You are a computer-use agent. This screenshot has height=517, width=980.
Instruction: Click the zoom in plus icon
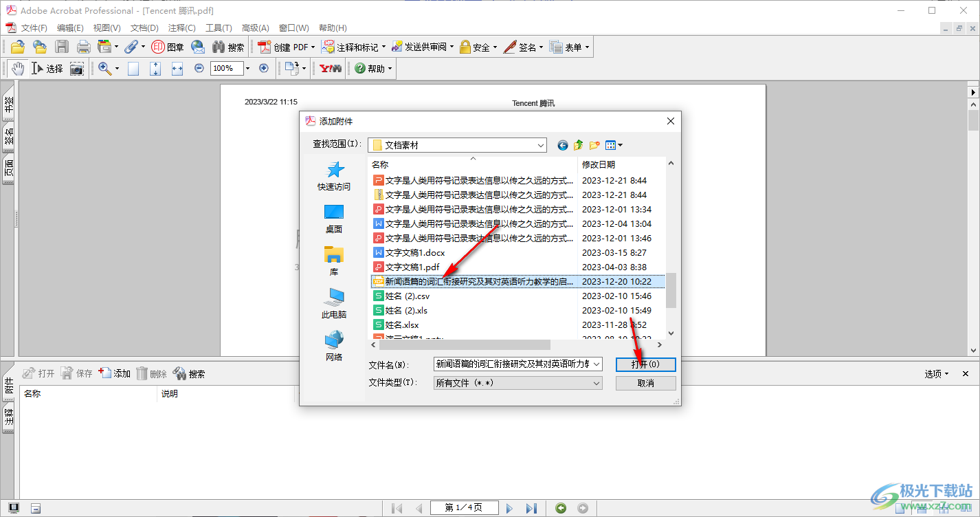click(x=264, y=68)
